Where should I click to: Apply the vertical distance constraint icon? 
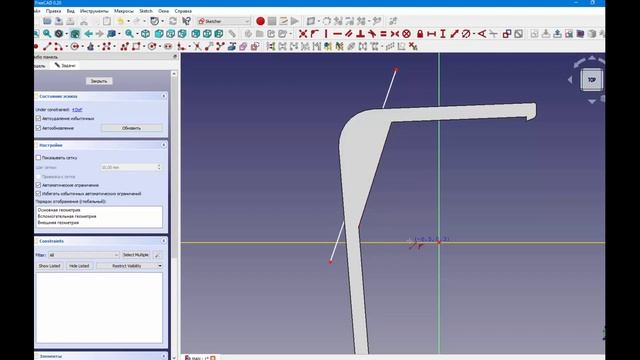[x=443, y=34]
